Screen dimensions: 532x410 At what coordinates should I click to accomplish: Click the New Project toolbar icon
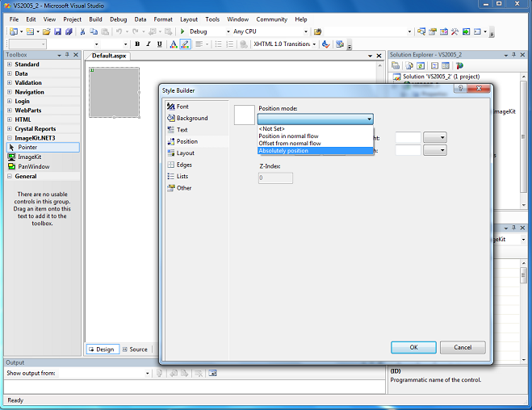14,31
